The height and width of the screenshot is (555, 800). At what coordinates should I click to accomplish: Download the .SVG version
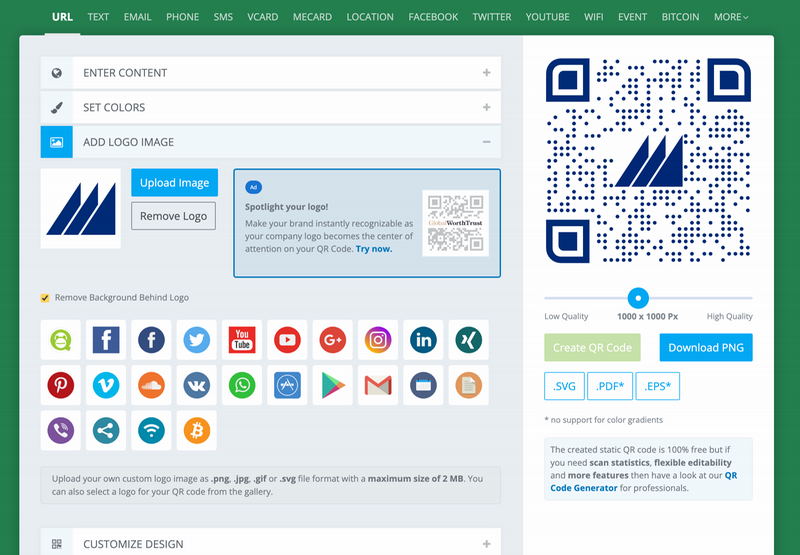(x=564, y=386)
